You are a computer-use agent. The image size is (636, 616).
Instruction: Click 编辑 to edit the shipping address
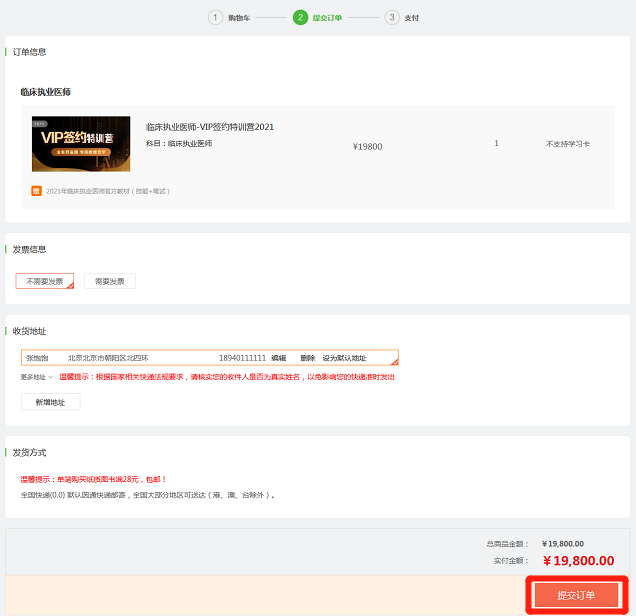pos(278,358)
